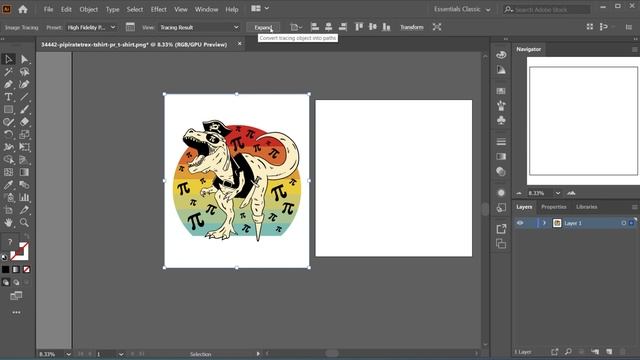This screenshot has width=640, height=360.
Task: Set fill to Gradient mode
Action: [x=16, y=269]
